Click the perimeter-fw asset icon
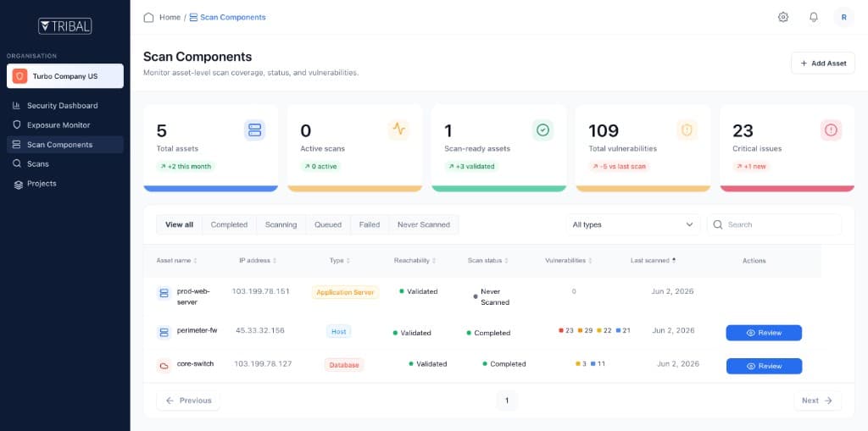The height and width of the screenshot is (431, 868). [x=164, y=333]
